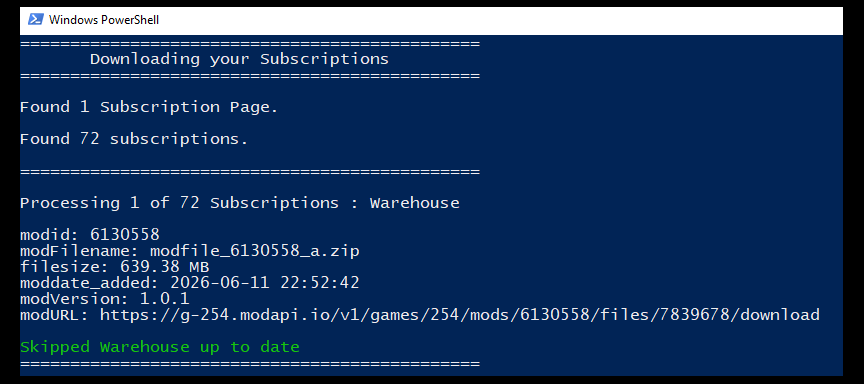Click the separator above the Processing line

(x=250, y=172)
